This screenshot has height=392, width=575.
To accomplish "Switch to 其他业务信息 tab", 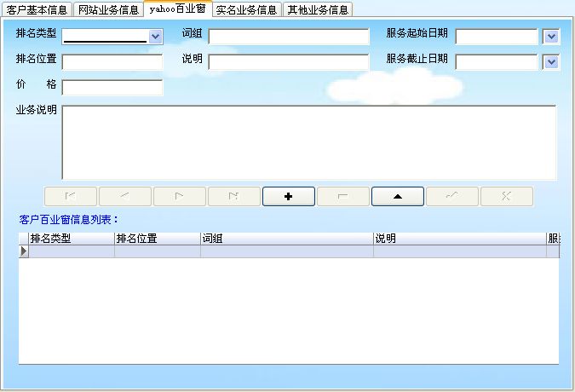I will [318, 10].
